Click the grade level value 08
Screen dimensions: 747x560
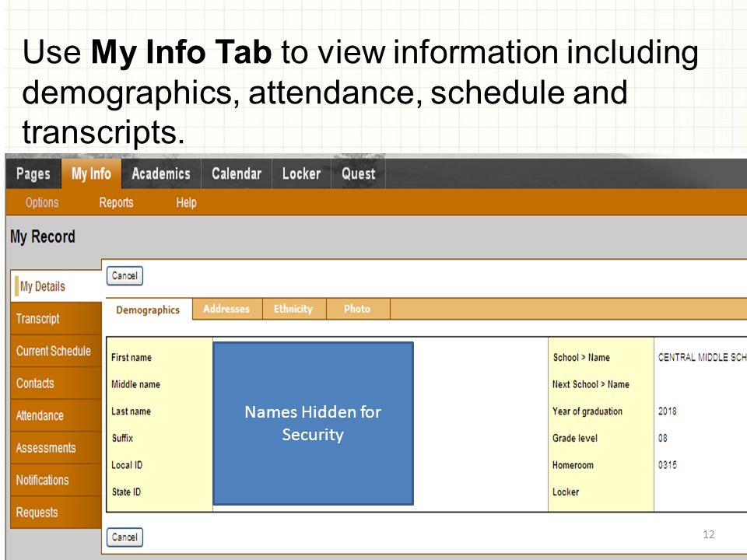[x=663, y=438]
